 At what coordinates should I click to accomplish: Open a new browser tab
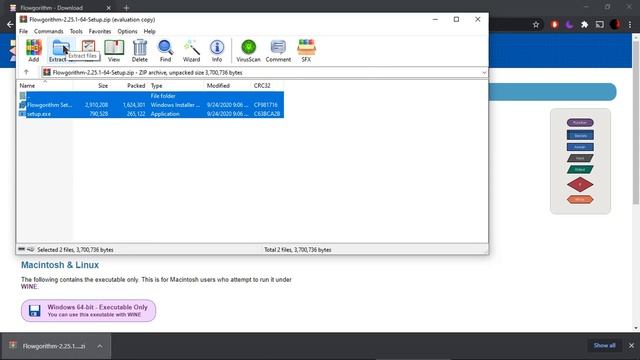126,7
